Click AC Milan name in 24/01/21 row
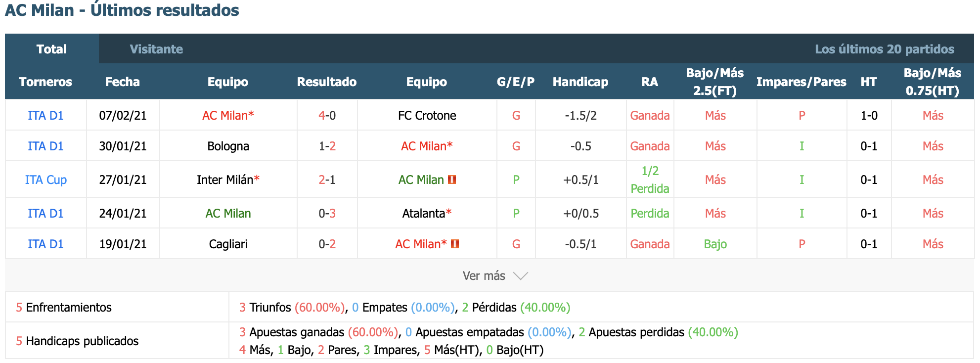The image size is (980, 363). (x=228, y=213)
